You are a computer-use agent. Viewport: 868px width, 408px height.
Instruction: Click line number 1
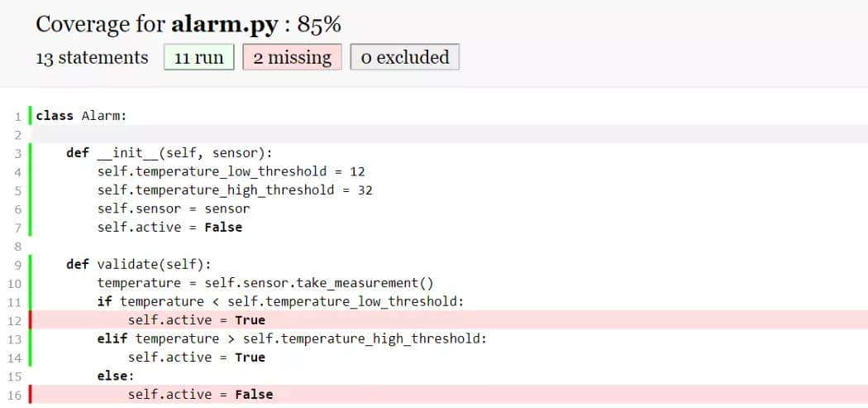pos(17,116)
